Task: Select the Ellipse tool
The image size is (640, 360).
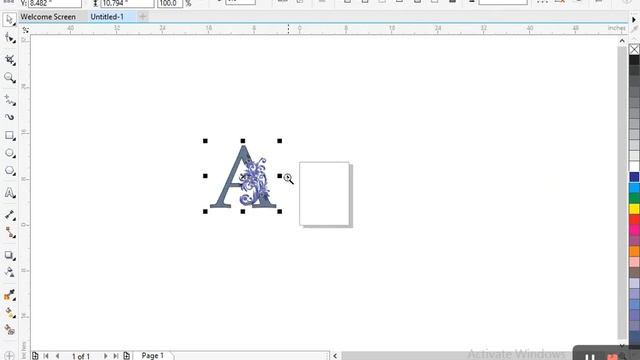Action: click(9, 153)
